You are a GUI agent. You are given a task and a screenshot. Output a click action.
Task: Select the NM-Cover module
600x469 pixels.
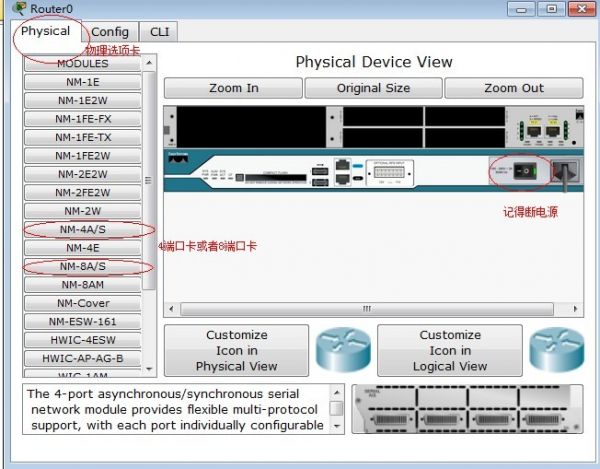[83, 303]
